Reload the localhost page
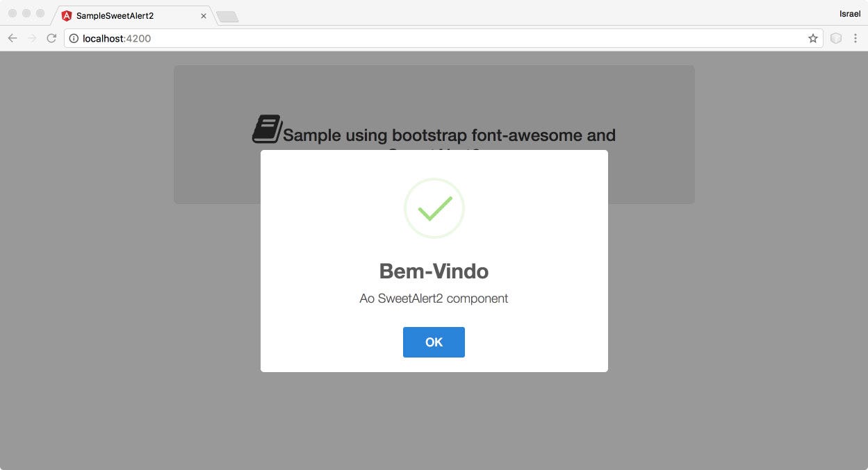868x470 pixels. coord(51,38)
